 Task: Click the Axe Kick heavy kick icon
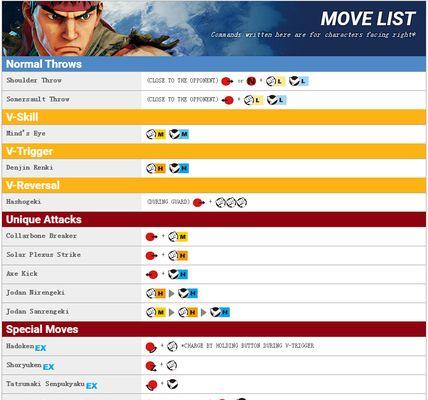[178, 274]
